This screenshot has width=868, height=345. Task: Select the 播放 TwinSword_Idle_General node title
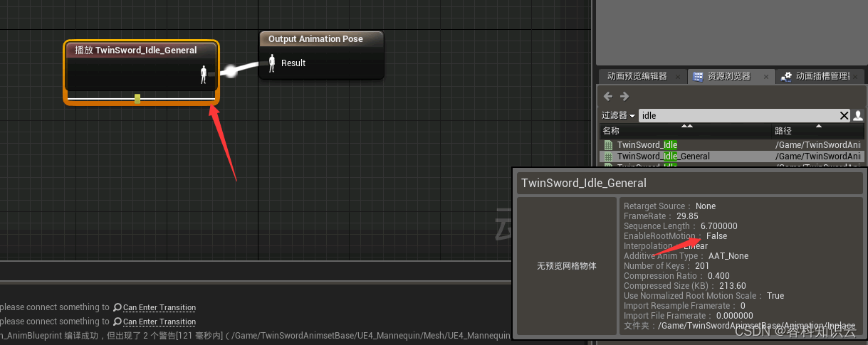coord(136,51)
